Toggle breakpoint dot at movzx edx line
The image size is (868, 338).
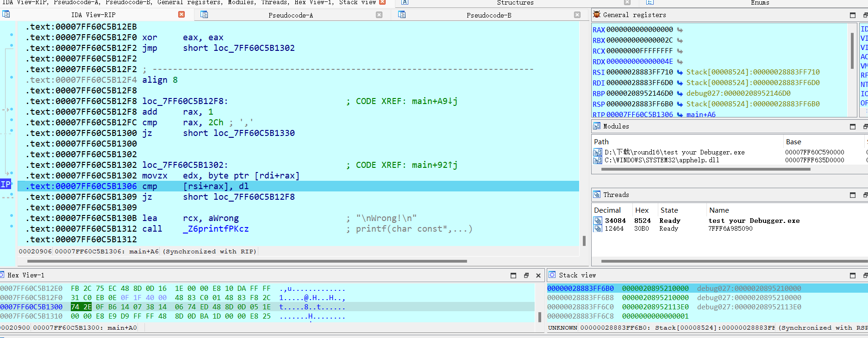pyautogui.click(x=12, y=173)
